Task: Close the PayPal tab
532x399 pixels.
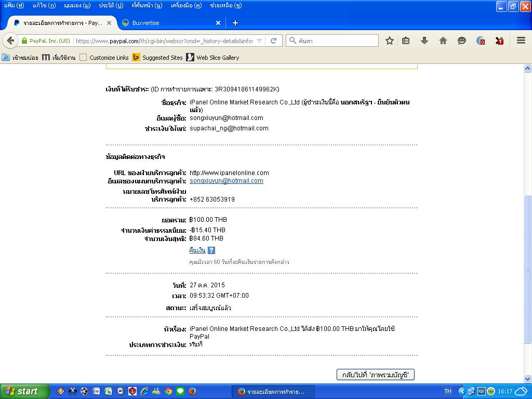Action: point(109,23)
